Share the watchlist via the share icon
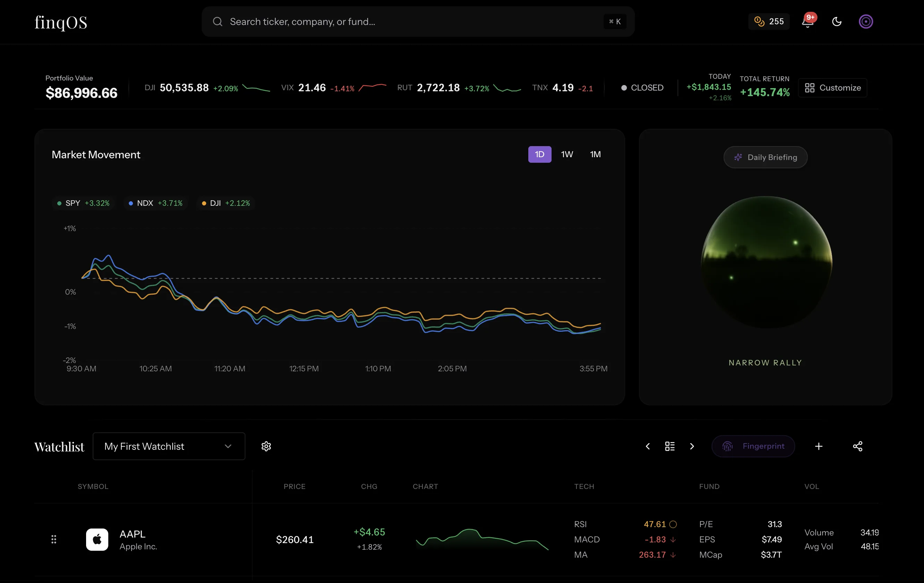This screenshot has width=924, height=583. click(x=858, y=446)
